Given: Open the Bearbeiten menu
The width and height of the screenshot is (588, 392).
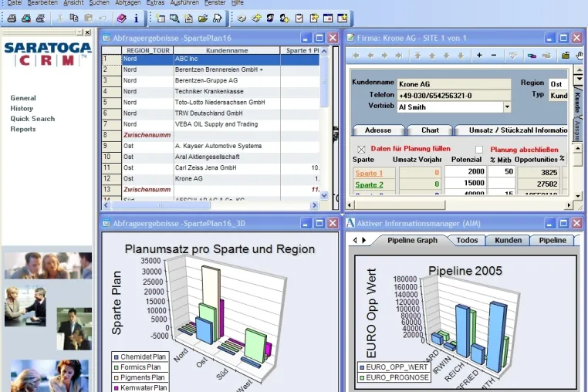Looking at the screenshot, I should click(42, 2).
